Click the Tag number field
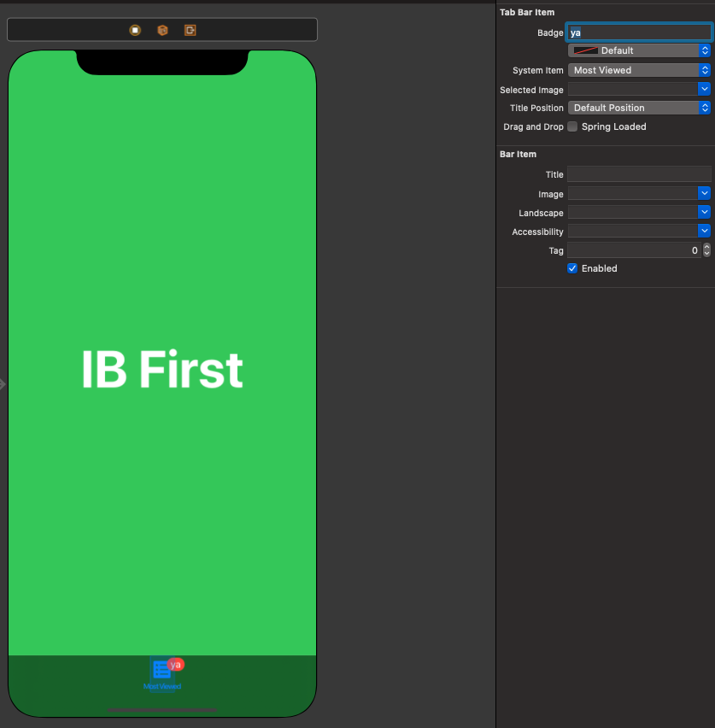715x728 pixels. pyautogui.click(x=633, y=250)
